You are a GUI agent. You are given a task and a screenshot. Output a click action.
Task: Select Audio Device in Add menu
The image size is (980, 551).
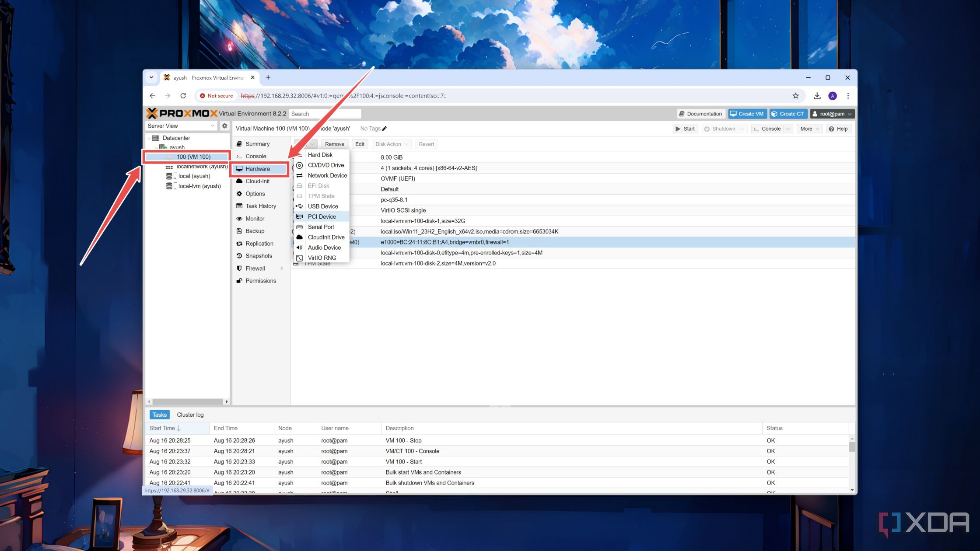coord(321,248)
